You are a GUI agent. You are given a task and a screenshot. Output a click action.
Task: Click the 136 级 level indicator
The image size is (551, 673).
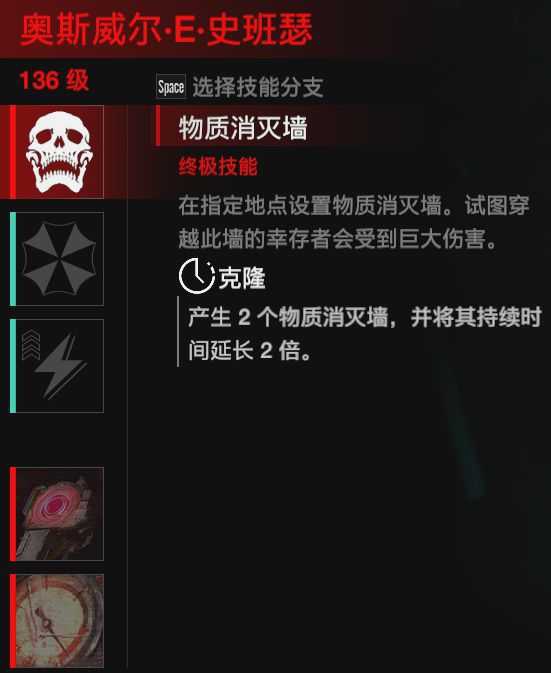[54, 80]
